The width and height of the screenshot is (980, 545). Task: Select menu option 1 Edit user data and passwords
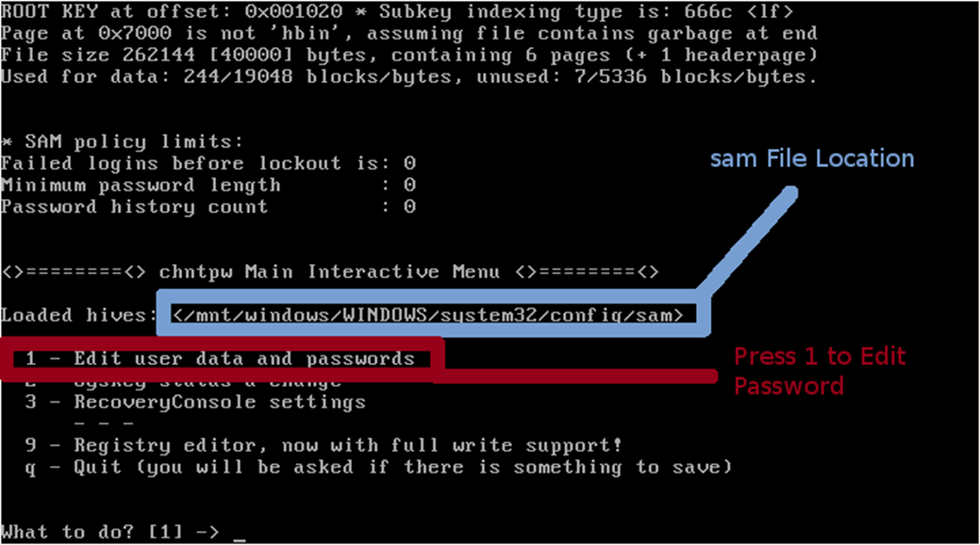(x=220, y=358)
